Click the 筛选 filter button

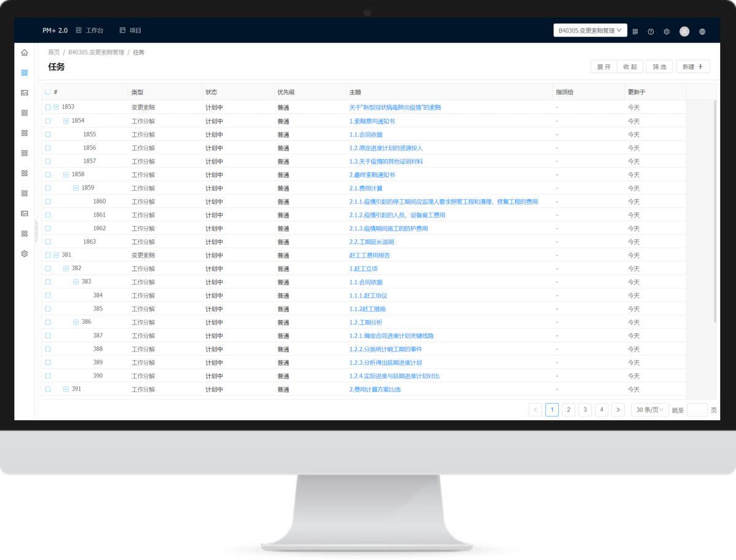(x=660, y=67)
